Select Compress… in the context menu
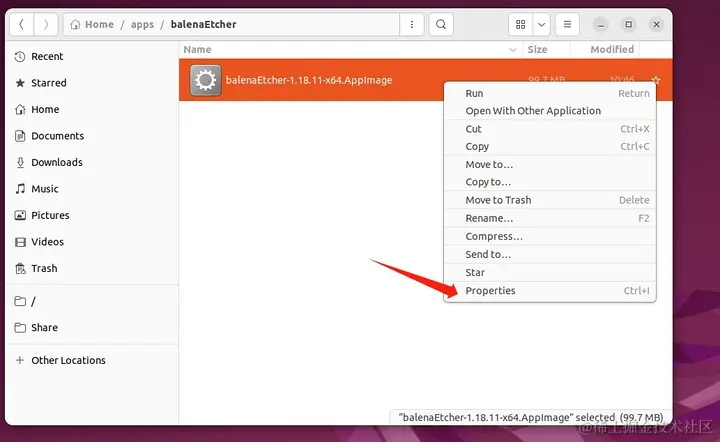Screen dimensions: 720x442 [550, 236]
